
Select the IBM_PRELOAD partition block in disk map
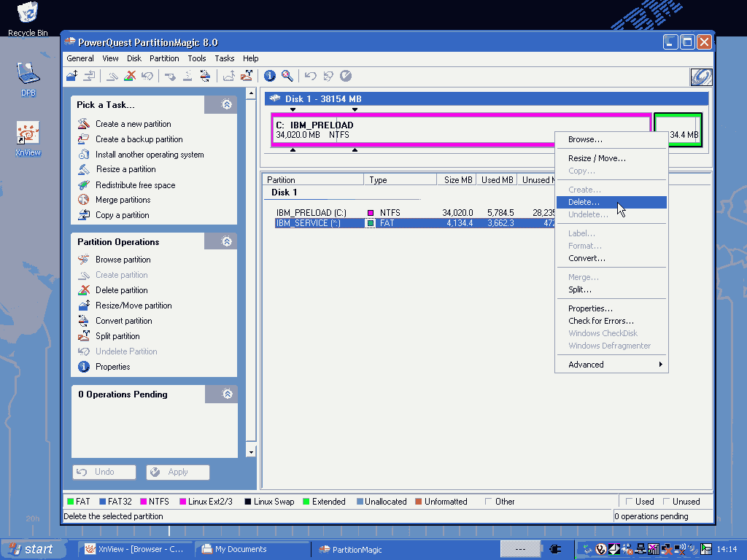(460, 131)
